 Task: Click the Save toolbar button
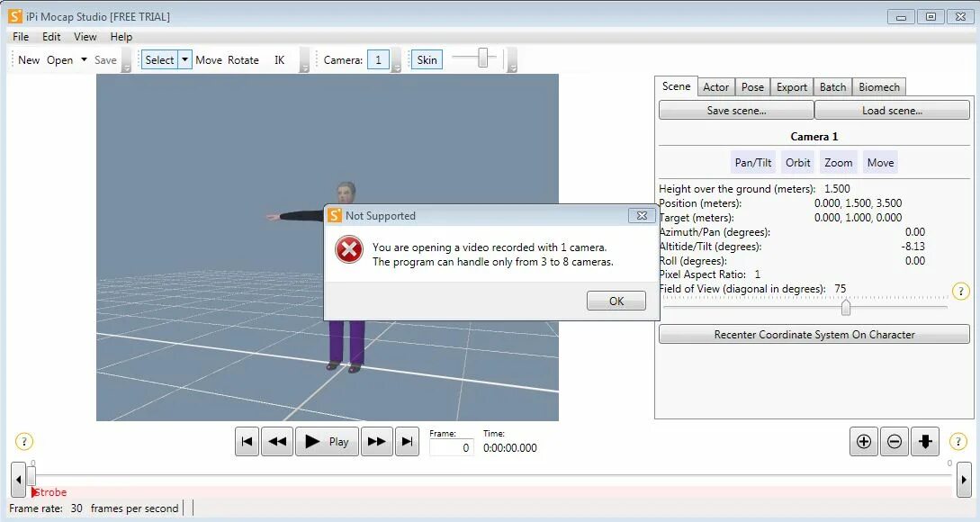105,60
